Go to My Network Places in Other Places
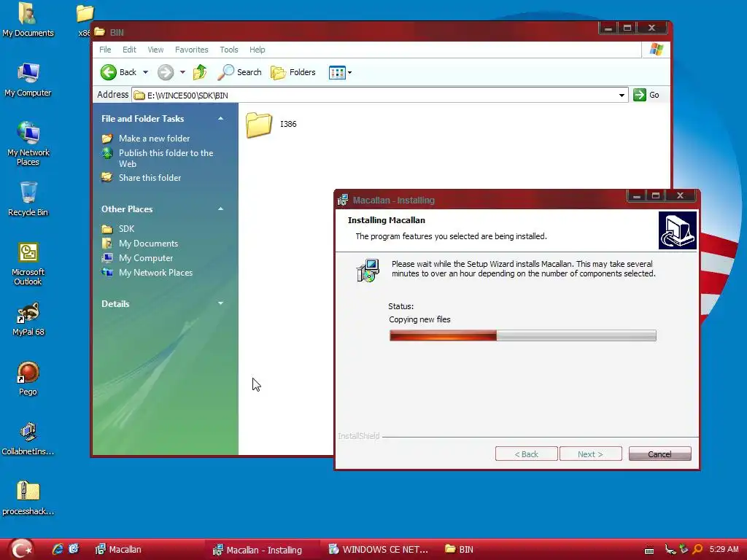Viewport: 747px width, 560px height. (156, 273)
